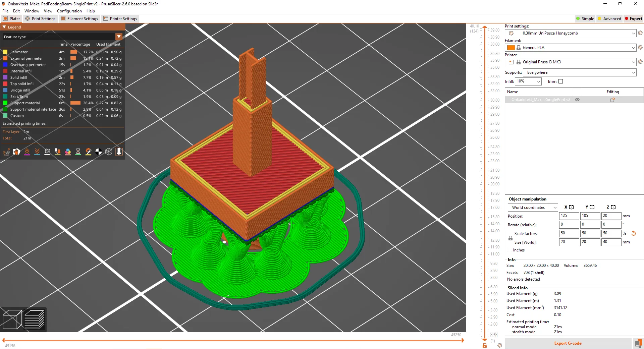Reset scale with the orange undo arrow

tap(634, 233)
